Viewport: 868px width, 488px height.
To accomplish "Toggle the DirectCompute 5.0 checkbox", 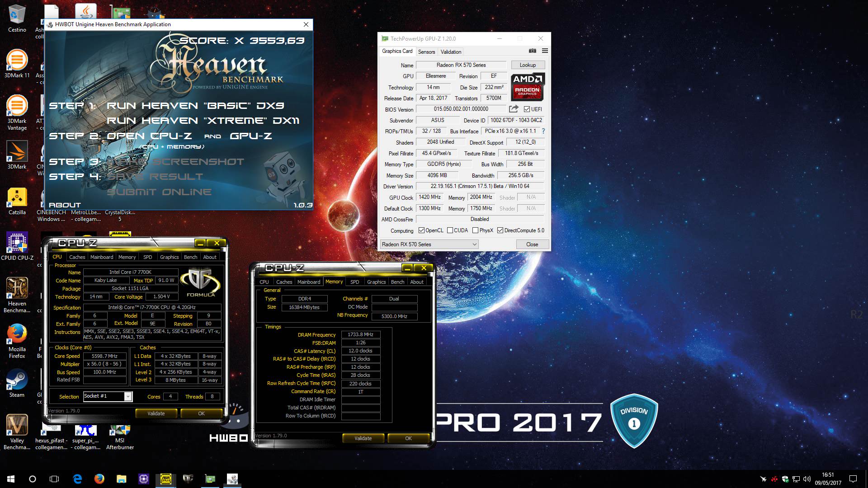I will pyautogui.click(x=500, y=230).
